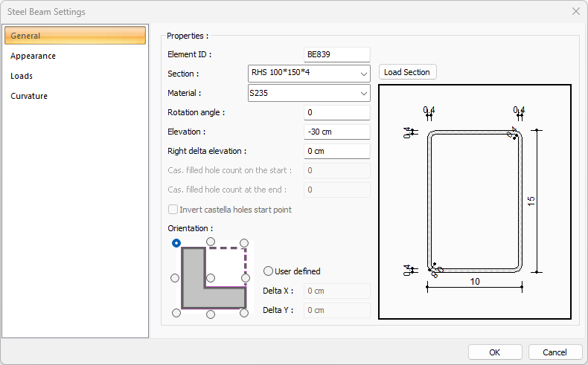Click the Load Section button
This screenshot has height=365, width=588.
407,72
